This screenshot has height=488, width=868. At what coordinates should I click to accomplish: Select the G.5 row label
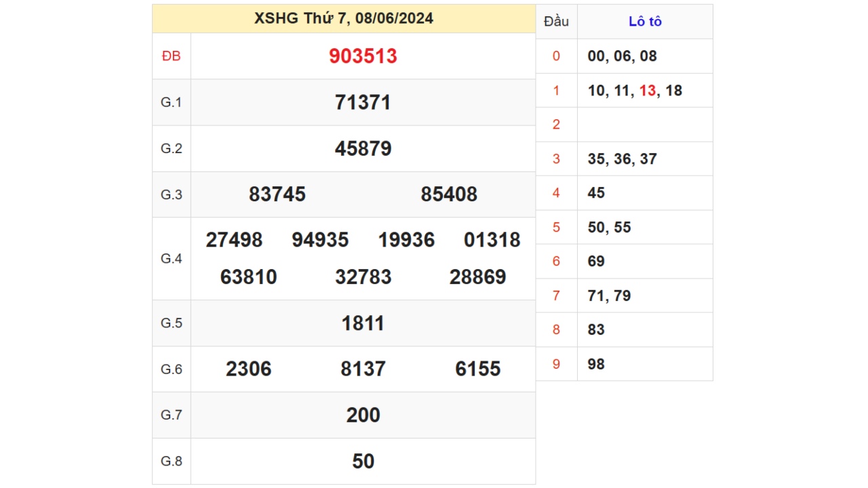[172, 323]
